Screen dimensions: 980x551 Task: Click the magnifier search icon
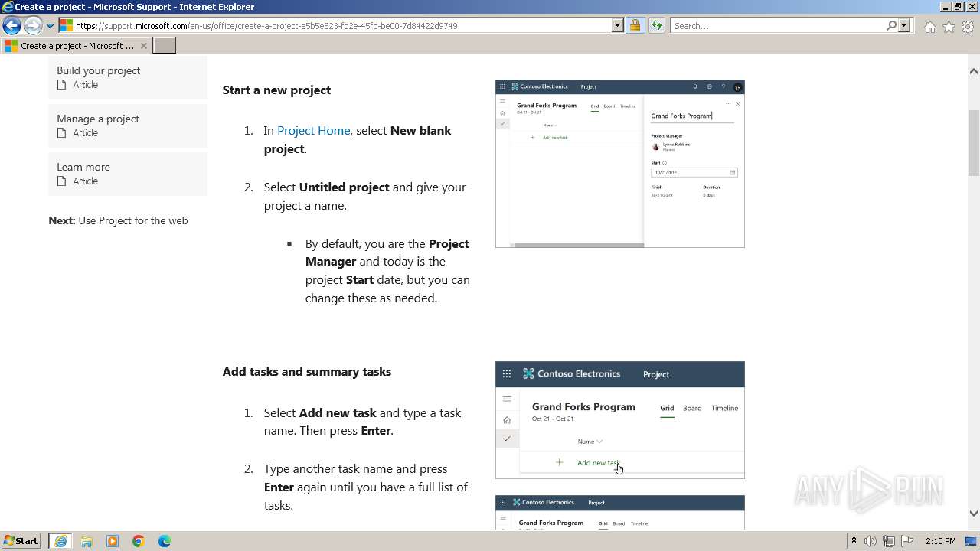click(x=891, y=25)
